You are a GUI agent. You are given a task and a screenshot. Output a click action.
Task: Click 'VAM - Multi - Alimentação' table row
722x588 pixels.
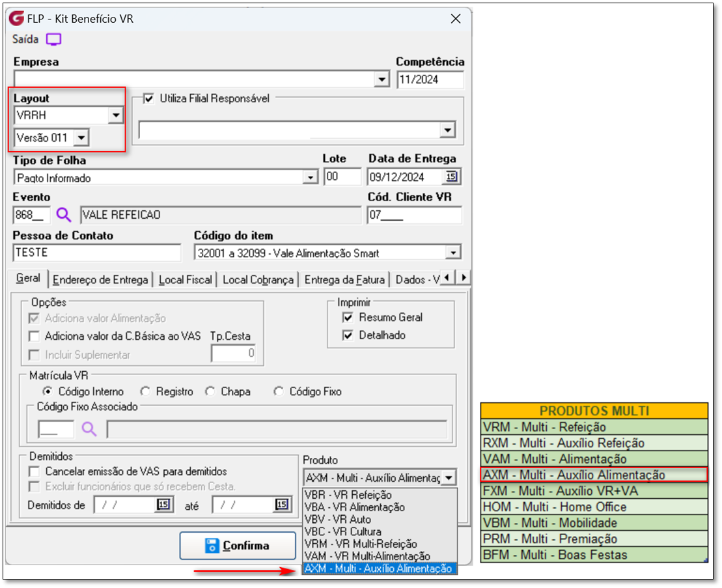[x=594, y=459]
